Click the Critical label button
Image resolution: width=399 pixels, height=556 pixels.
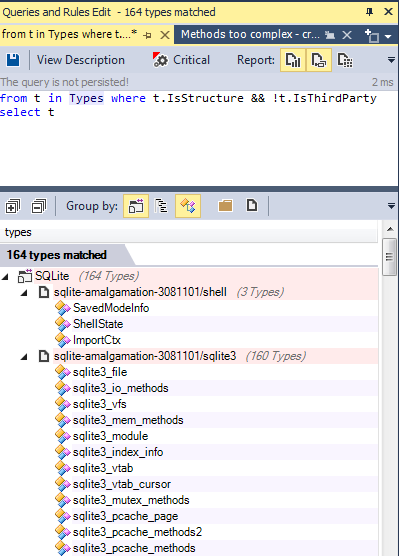click(192, 60)
